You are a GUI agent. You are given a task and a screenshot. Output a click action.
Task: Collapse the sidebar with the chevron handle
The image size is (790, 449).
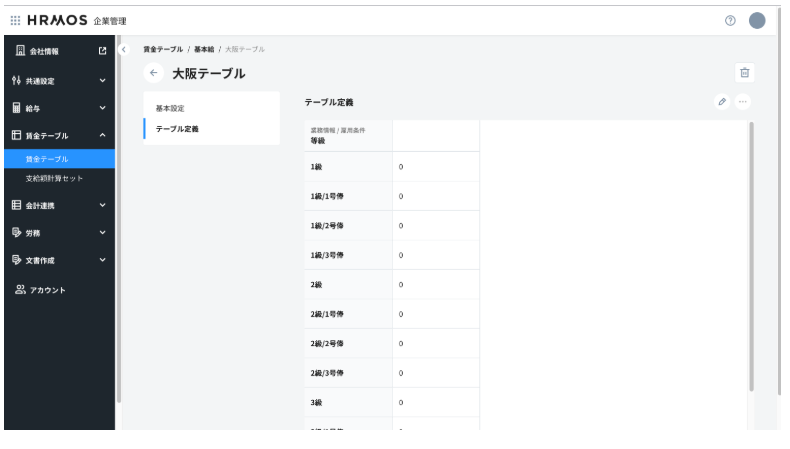(x=123, y=49)
